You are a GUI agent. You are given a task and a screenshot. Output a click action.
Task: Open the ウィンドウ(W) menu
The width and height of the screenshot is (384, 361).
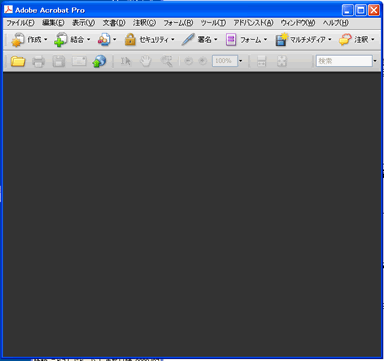(x=298, y=23)
